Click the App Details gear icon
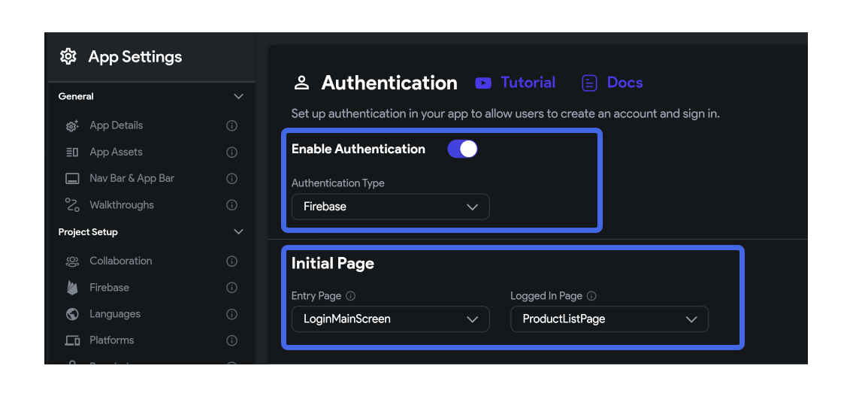Image resolution: width=868 pixels, height=414 pixels. (72, 125)
